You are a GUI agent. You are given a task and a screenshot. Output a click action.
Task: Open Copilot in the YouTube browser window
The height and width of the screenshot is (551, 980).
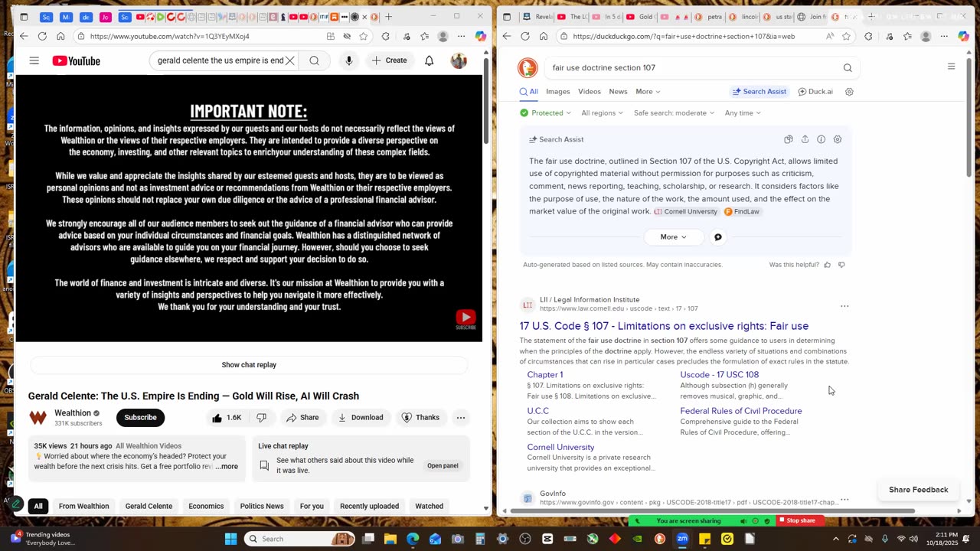(480, 36)
